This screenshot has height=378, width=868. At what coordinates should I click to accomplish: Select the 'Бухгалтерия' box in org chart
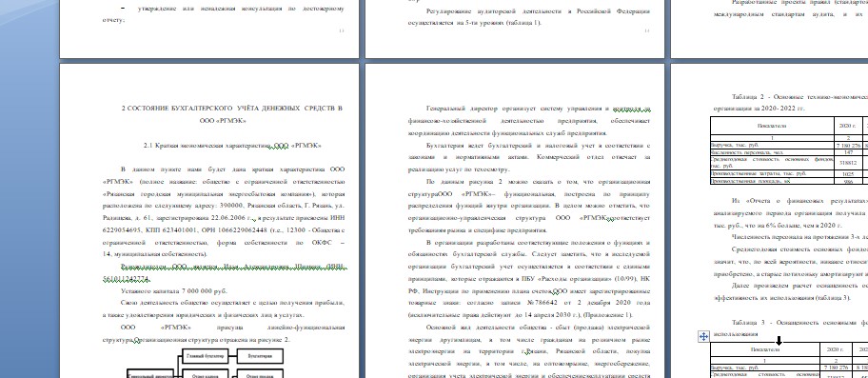pyautogui.click(x=260, y=356)
